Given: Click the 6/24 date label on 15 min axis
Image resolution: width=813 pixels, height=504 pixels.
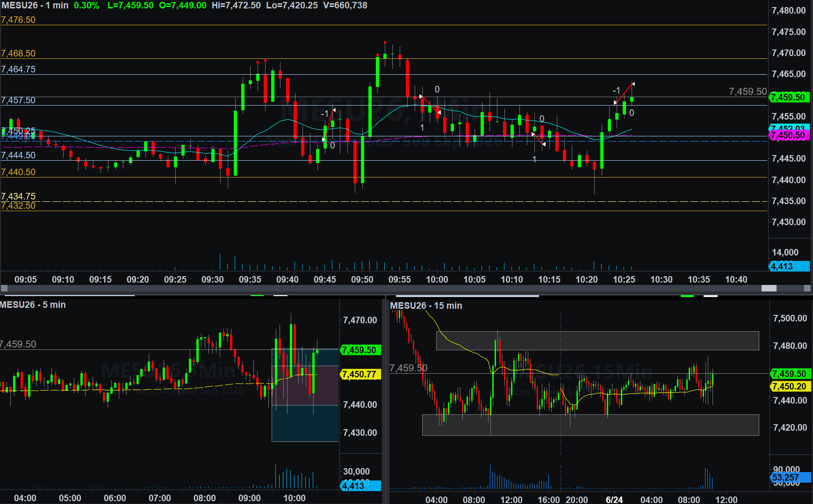Looking at the screenshot, I should [614, 500].
